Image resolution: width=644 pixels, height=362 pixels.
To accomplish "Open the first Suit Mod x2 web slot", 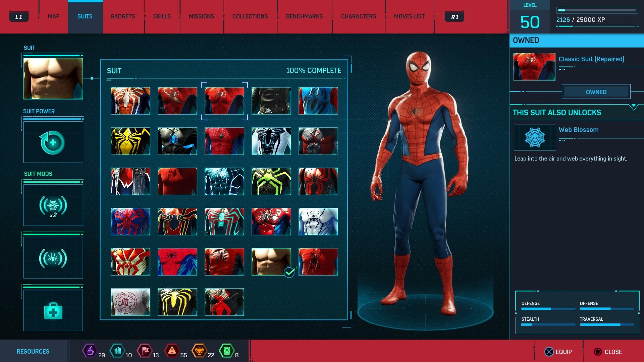I will (53, 205).
